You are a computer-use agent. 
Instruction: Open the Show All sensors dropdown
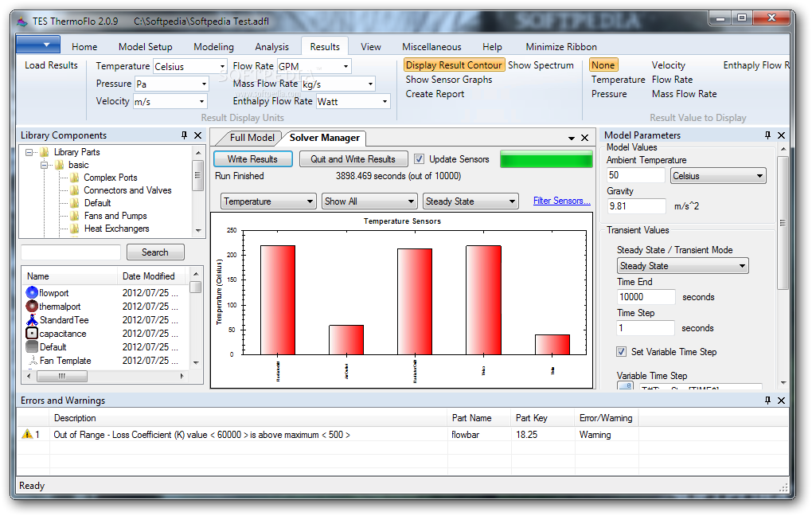pos(369,201)
